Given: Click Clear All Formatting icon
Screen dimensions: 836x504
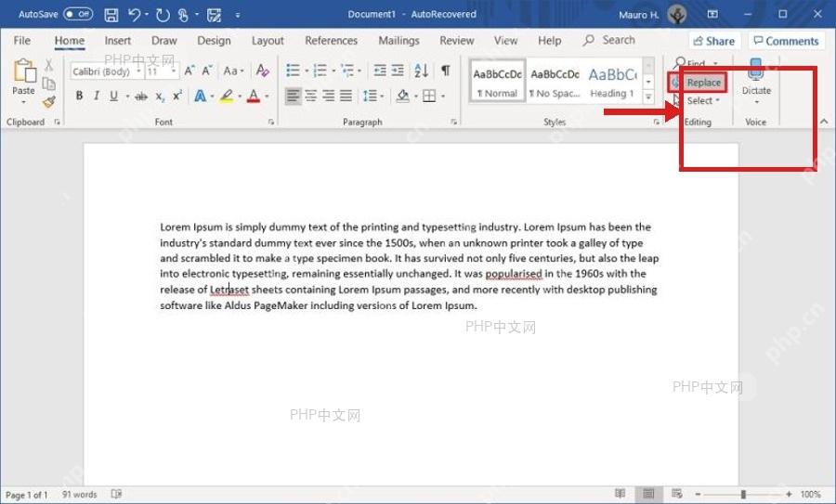Looking at the screenshot, I should 262,71.
